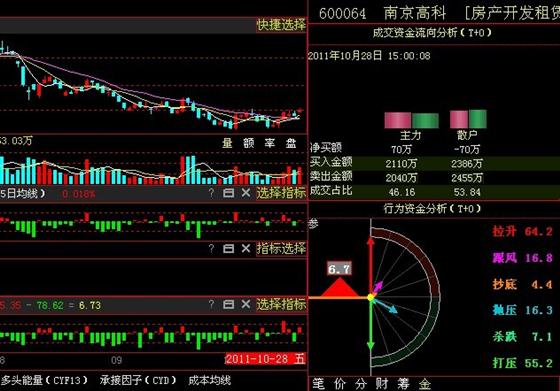
Task: Maximize the 6.73 indicator panel via its window icon
Action: click(x=228, y=305)
